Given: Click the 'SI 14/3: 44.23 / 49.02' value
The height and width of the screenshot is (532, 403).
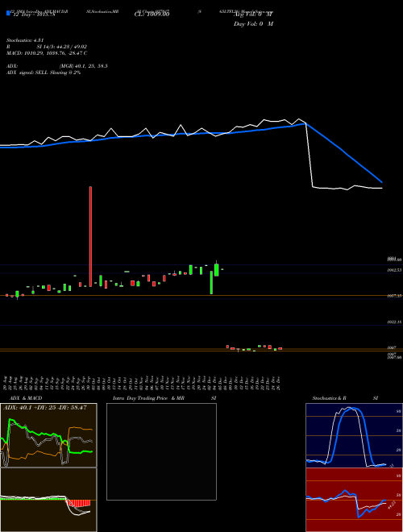Looking at the screenshot, I should 62,47.
